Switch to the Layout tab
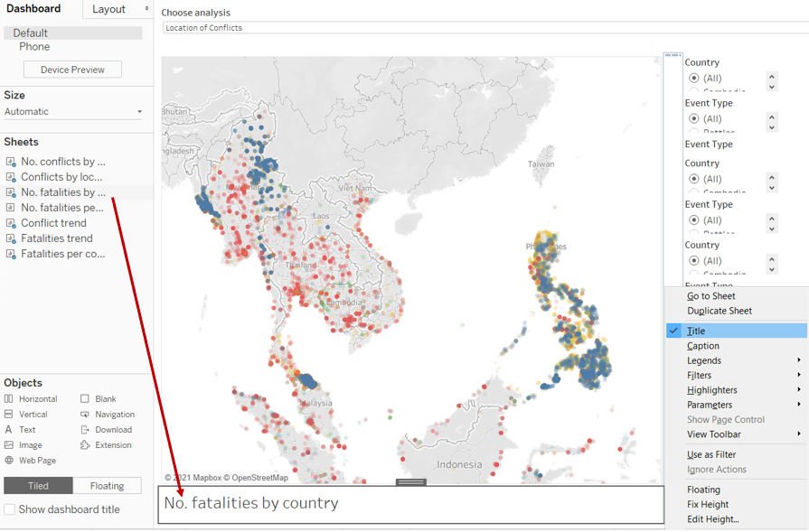Viewport: 809px width, 532px height. pos(109,9)
